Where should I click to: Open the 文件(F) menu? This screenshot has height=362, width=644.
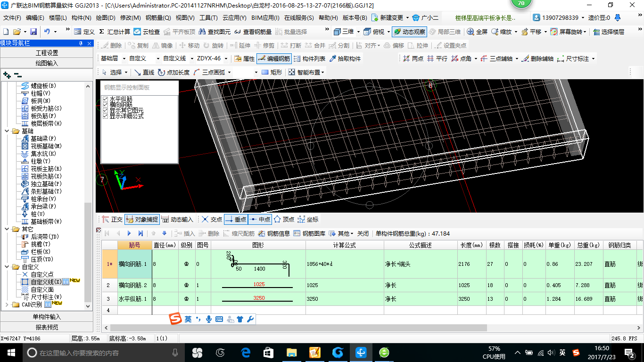pyautogui.click(x=12, y=18)
